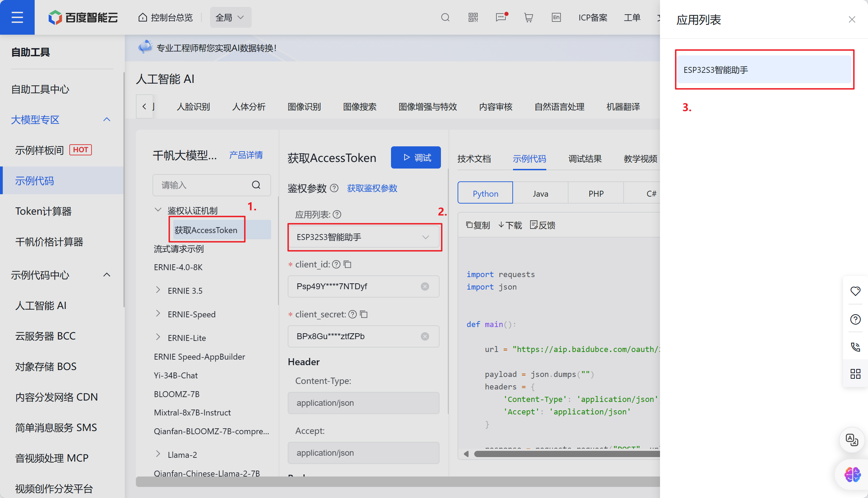Image resolution: width=868 pixels, height=498 pixels.
Task: Clear the client_secret field
Action: [425, 336]
